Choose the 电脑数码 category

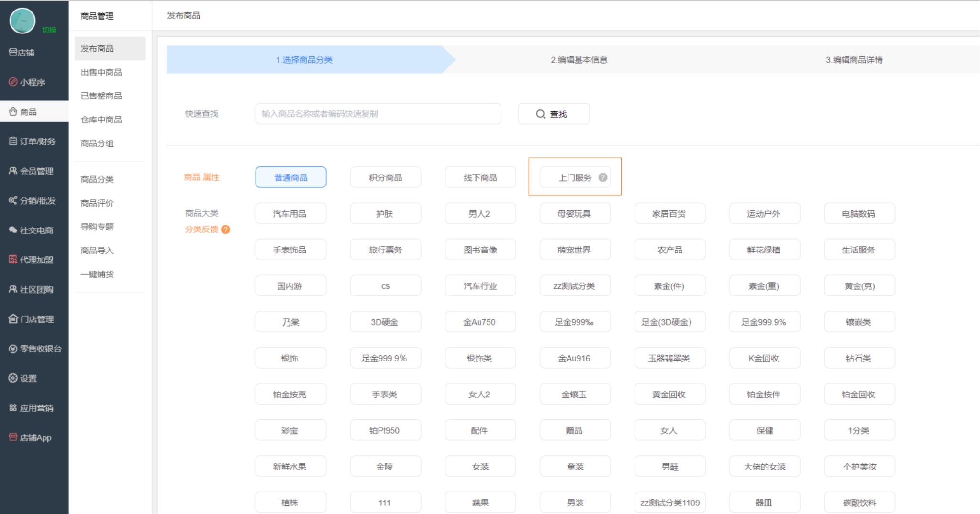[x=859, y=214]
